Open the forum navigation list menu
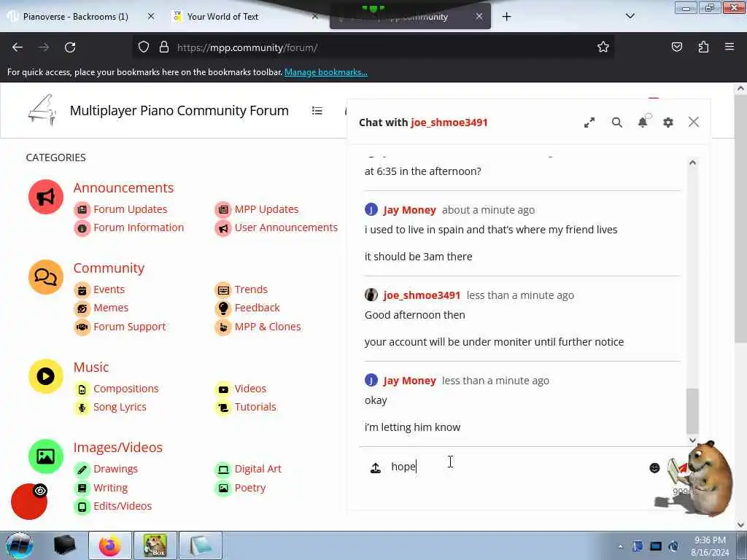Viewport: 747px width, 560px height. (317, 111)
